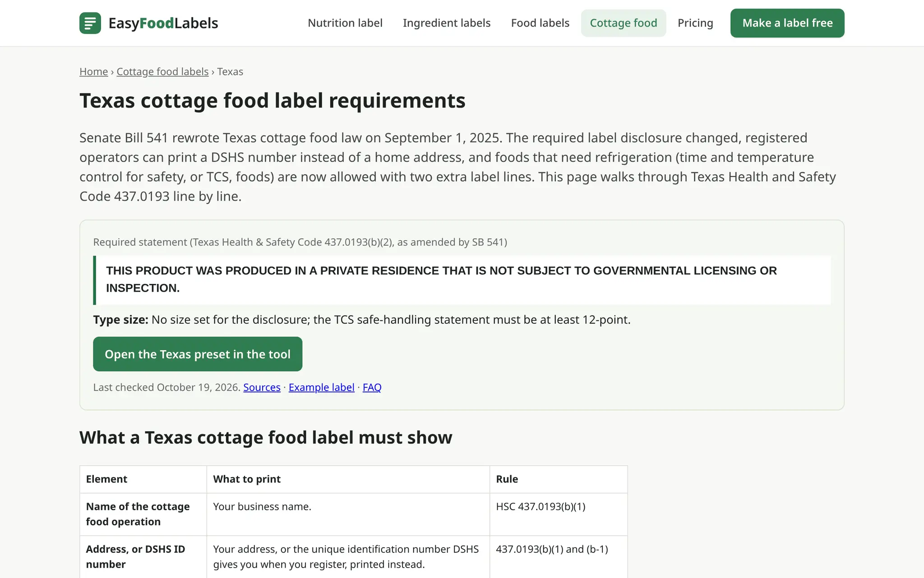Open the Nutrition label menu item
Viewport: 924px width, 578px height.
345,23
